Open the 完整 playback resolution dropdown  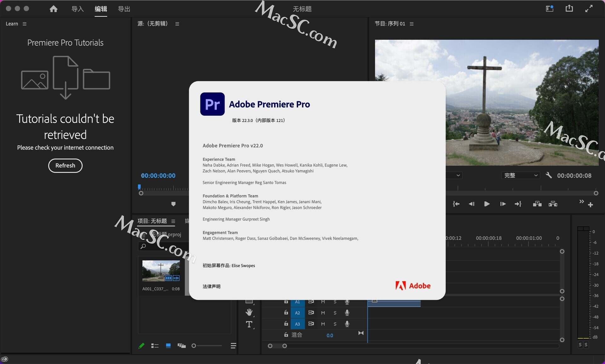tap(521, 176)
